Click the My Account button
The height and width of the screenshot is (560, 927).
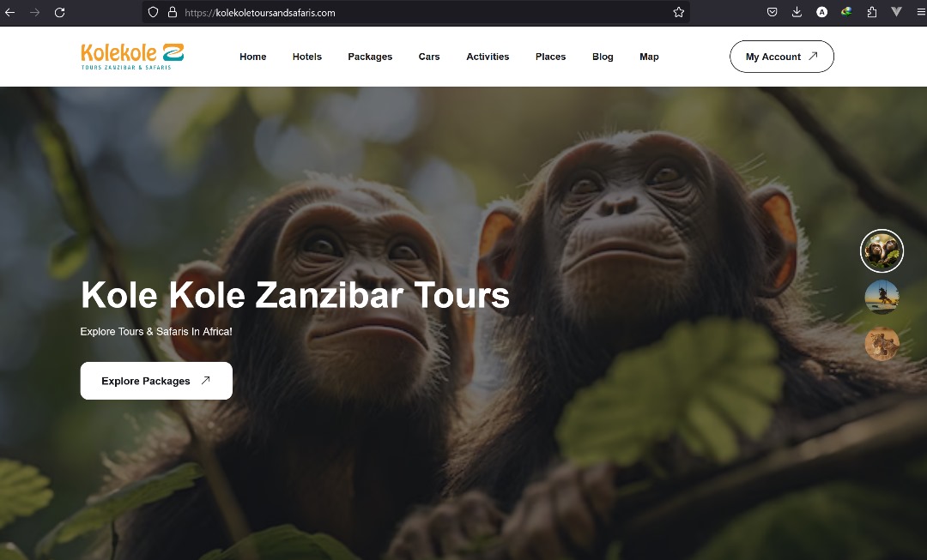tap(782, 57)
